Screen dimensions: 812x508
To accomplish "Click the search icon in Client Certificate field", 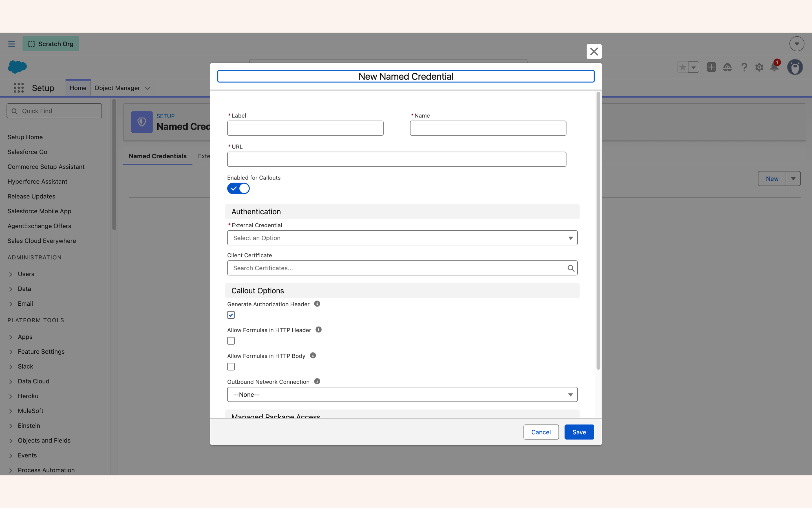I will [571, 268].
